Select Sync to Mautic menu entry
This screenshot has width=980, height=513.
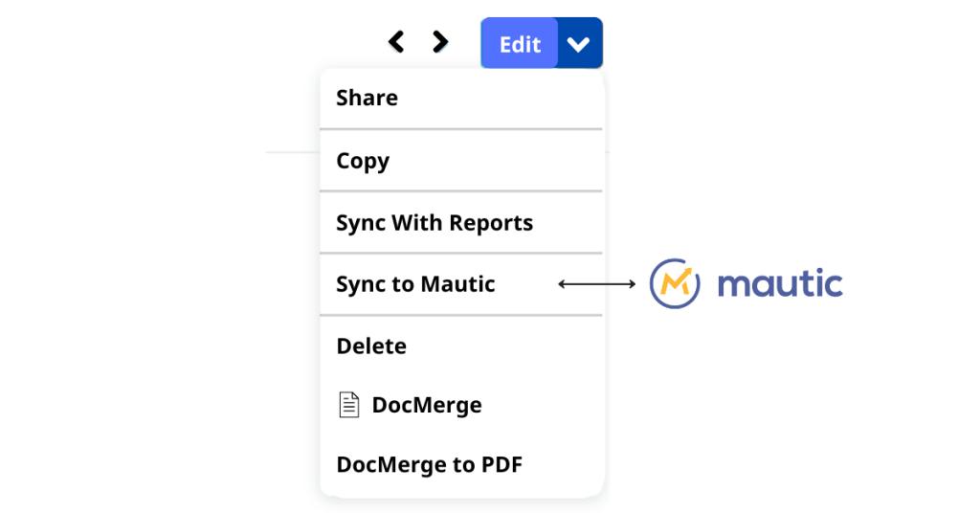point(461,283)
